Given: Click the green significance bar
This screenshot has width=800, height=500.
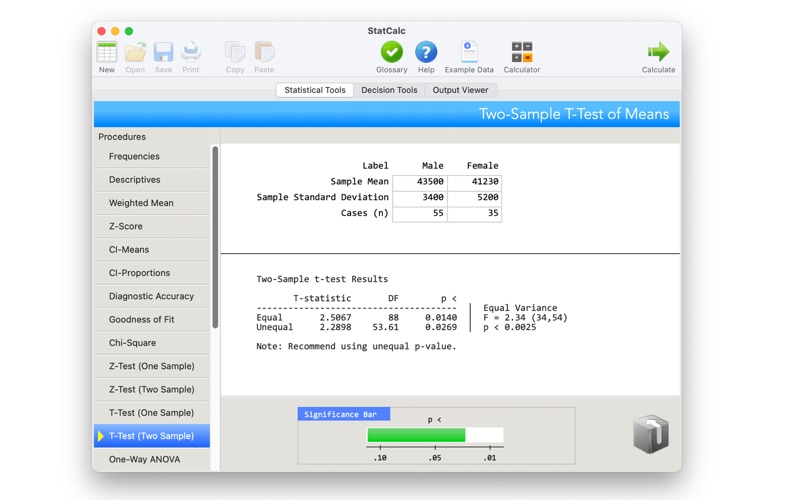Looking at the screenshot, I should (x=416, y=435).
